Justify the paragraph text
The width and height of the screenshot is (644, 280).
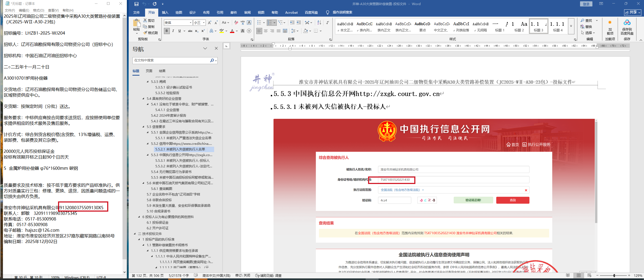[x=279, y=31]
